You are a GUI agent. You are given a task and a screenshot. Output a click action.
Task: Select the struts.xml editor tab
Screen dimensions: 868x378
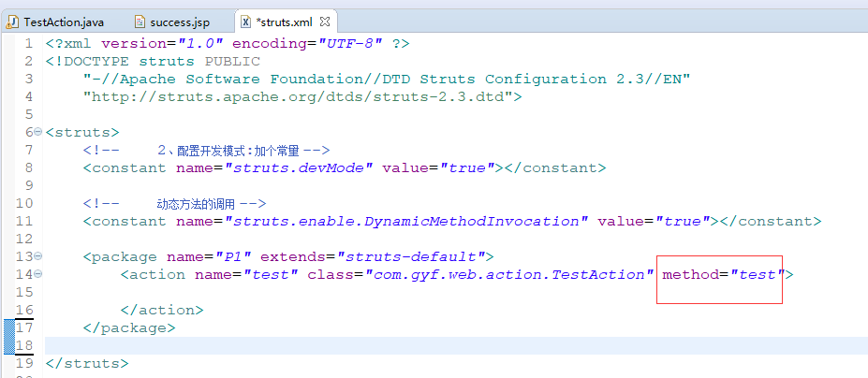(x=285, y=22)
